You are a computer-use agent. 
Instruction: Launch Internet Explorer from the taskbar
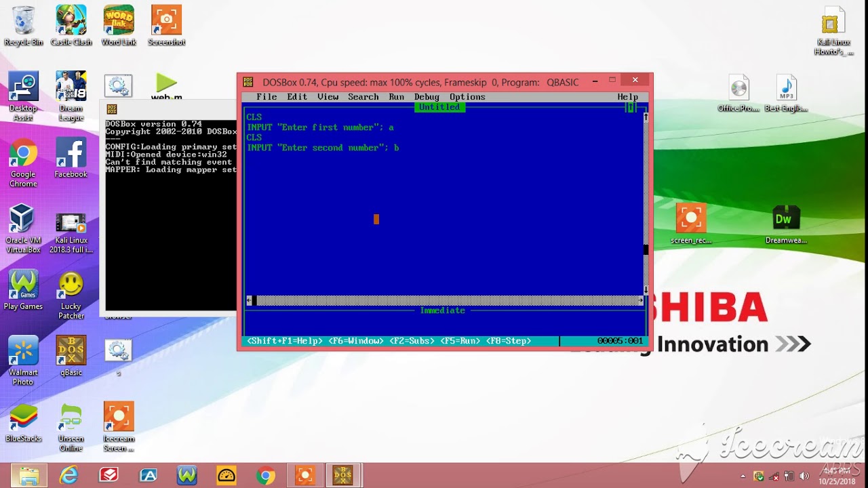coord(68,476)
